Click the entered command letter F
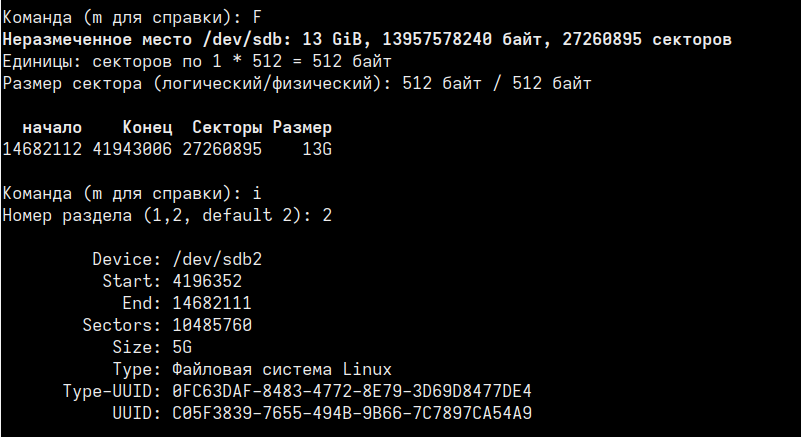 point(257,18)
